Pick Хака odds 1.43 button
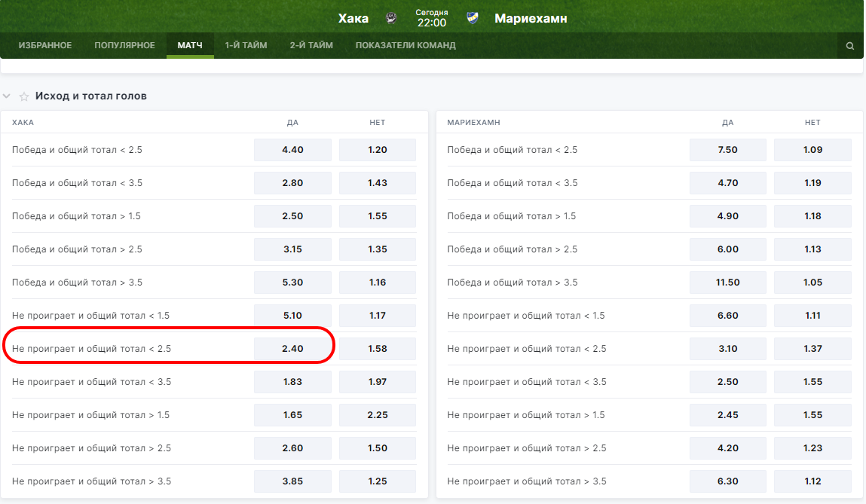866x504 pixels. [378, 183]
